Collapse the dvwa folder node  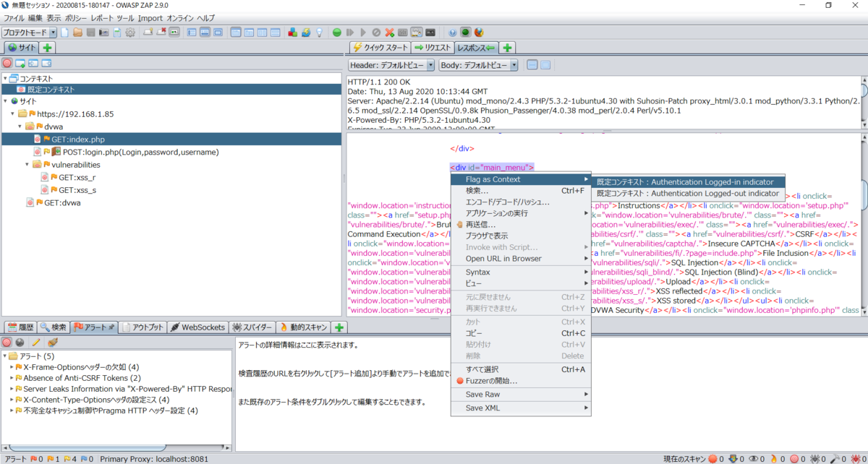tap(21, 126)
